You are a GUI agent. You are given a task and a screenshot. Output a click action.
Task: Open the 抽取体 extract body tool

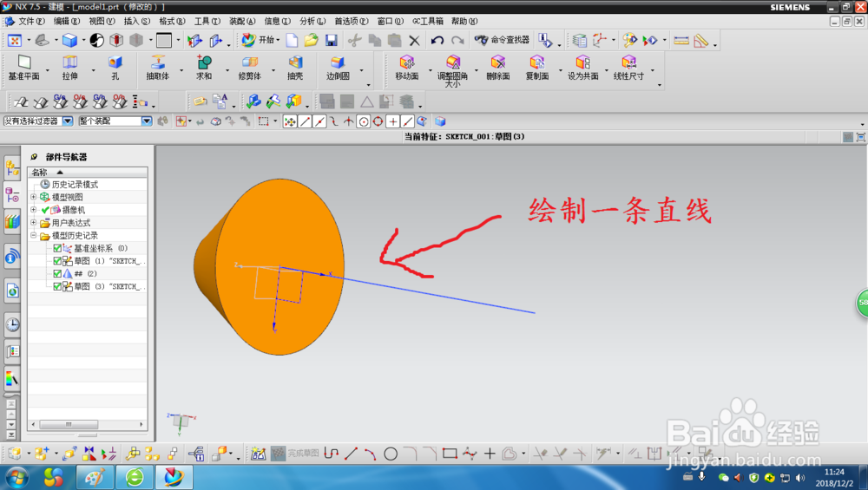(x=158, y=68)
